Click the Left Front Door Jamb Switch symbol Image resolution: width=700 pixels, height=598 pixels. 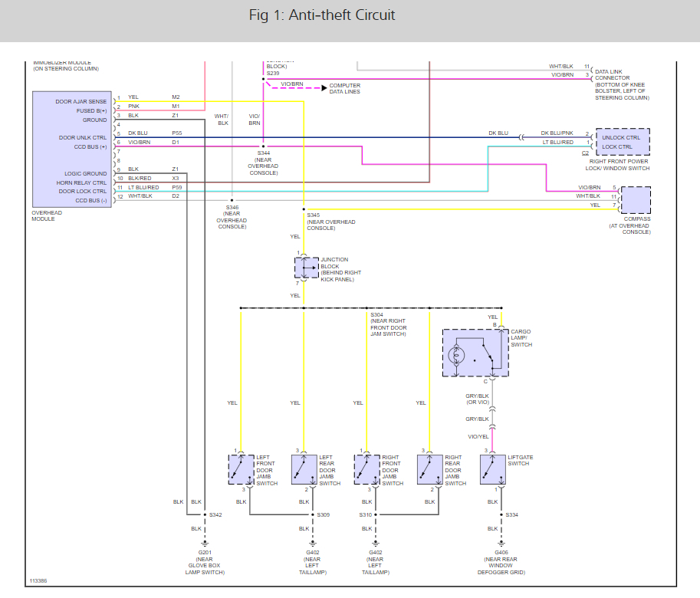coord(242,469)
